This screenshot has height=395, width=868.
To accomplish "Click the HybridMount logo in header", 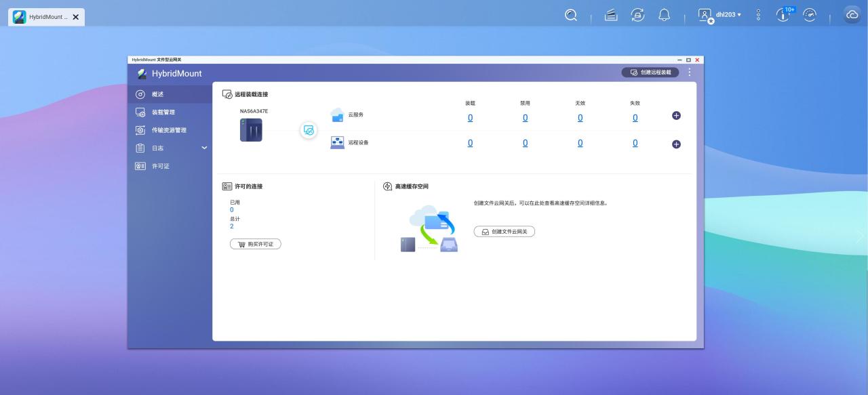I will [142, 73].
